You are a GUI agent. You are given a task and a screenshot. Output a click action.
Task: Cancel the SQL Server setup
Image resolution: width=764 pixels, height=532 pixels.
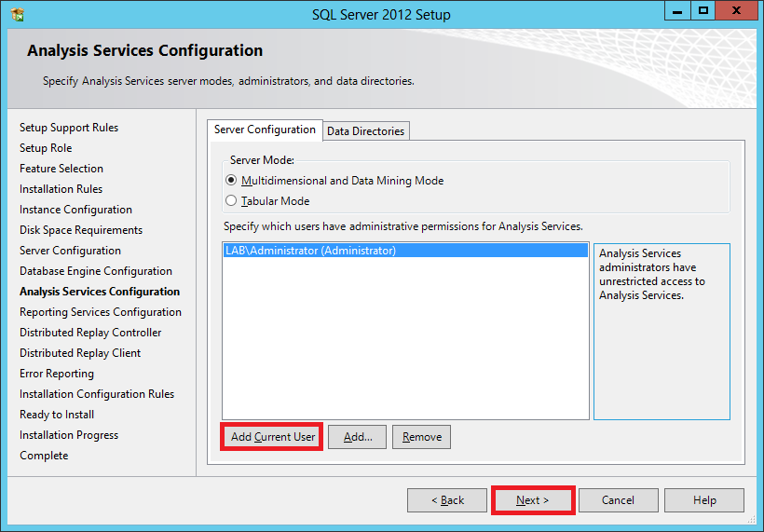point(618,500)
